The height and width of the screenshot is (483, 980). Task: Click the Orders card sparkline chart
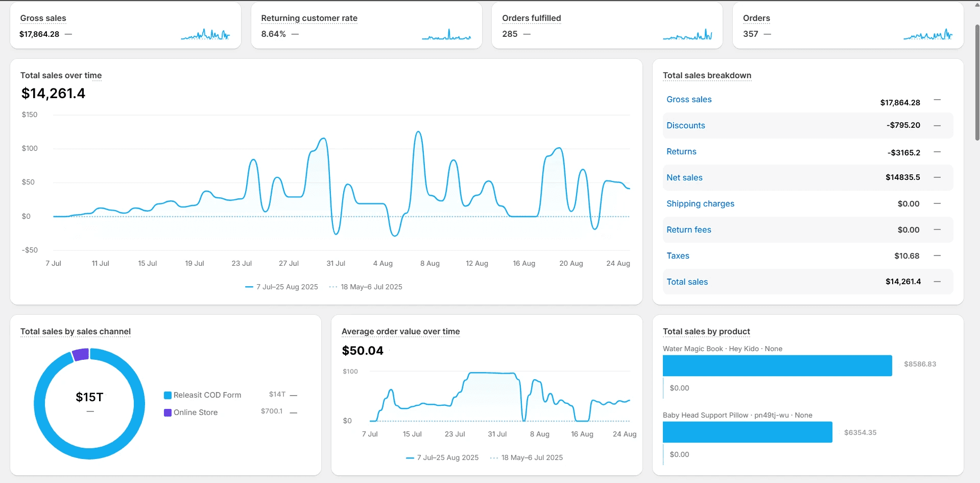(928, 34)
